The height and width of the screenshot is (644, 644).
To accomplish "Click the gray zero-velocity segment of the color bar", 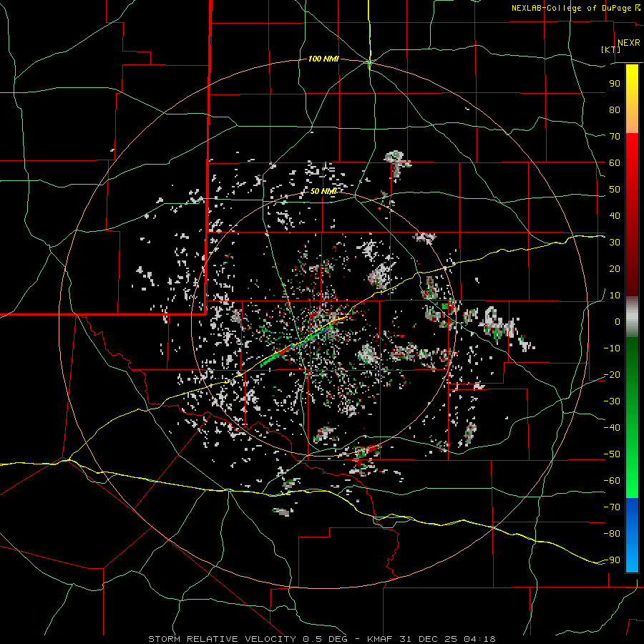I will tap(632, 317).
